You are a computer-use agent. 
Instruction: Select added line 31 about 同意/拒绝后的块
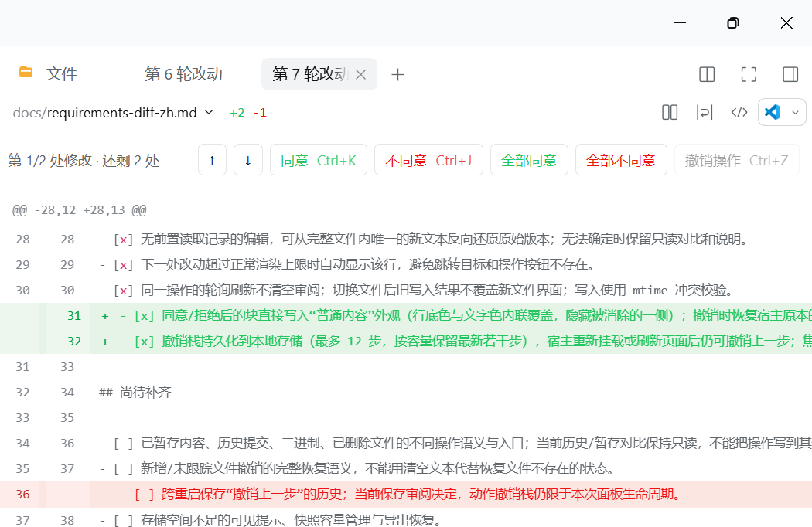click(406, 316)
